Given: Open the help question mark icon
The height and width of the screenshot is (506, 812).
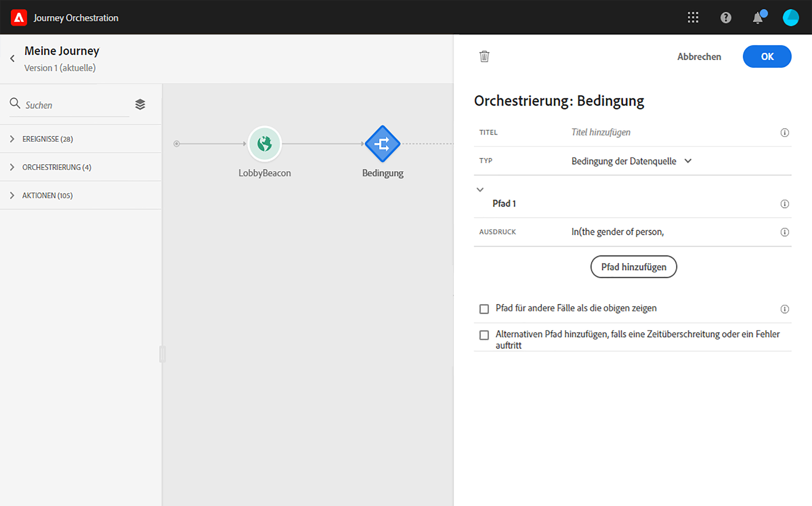Looking at the screenshot, I should tap(726, 17).
